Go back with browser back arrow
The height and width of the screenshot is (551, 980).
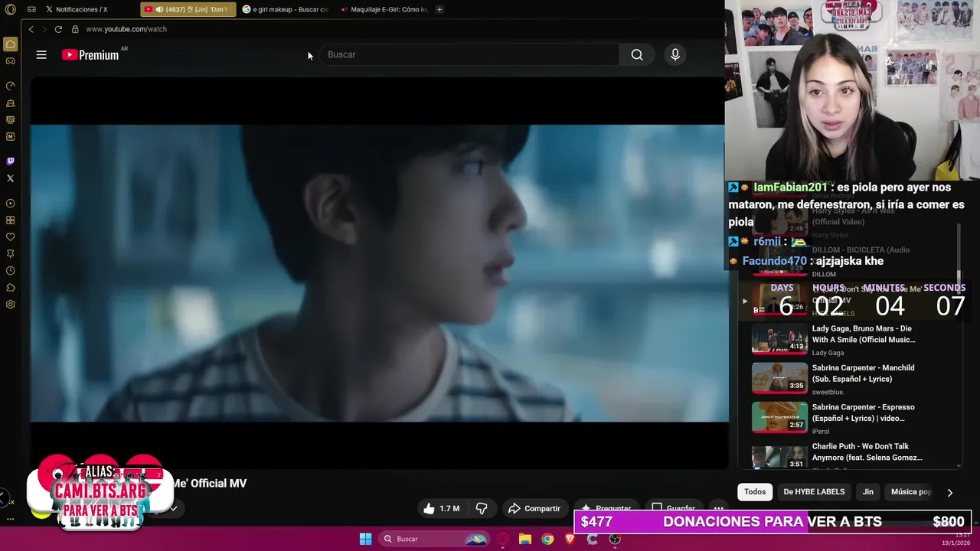coord(31,29)
